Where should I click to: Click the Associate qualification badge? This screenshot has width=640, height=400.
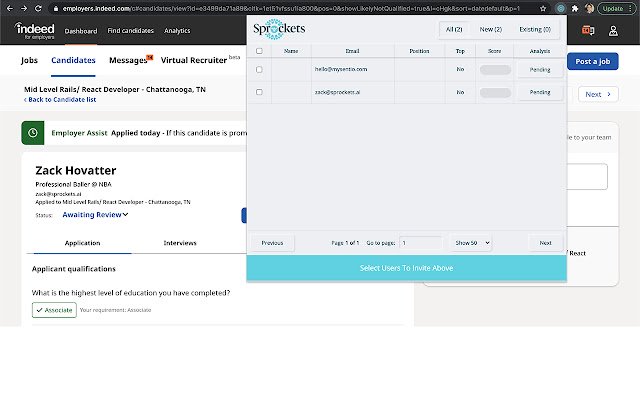click(54, 310)
